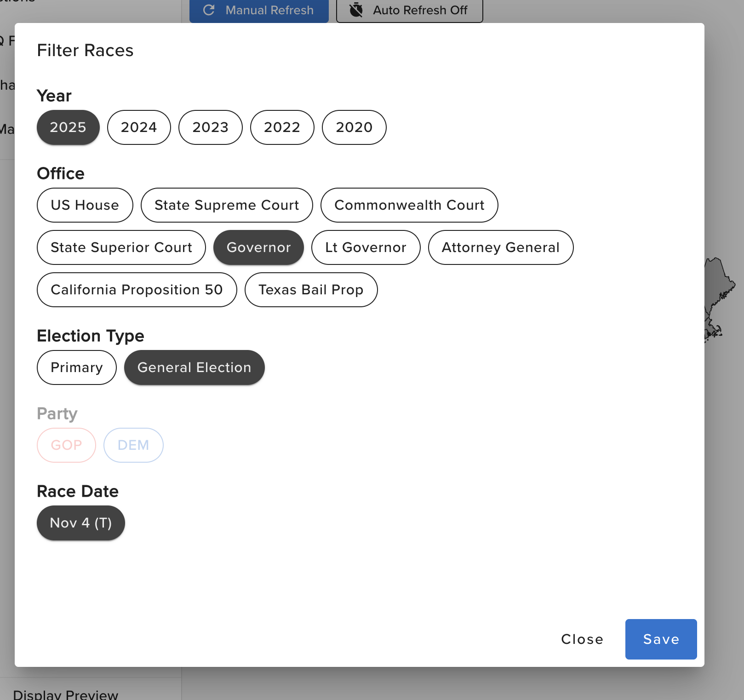Click the Manual Refresh icon

(209, 10)
